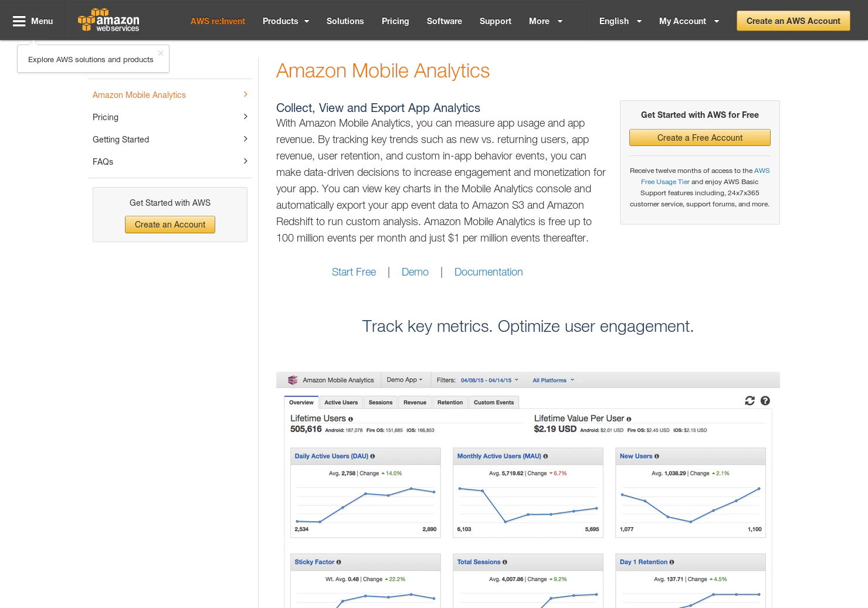Open Support in top navigation
The width and height of the screenshot is (868, 608).
click(496, 21)
